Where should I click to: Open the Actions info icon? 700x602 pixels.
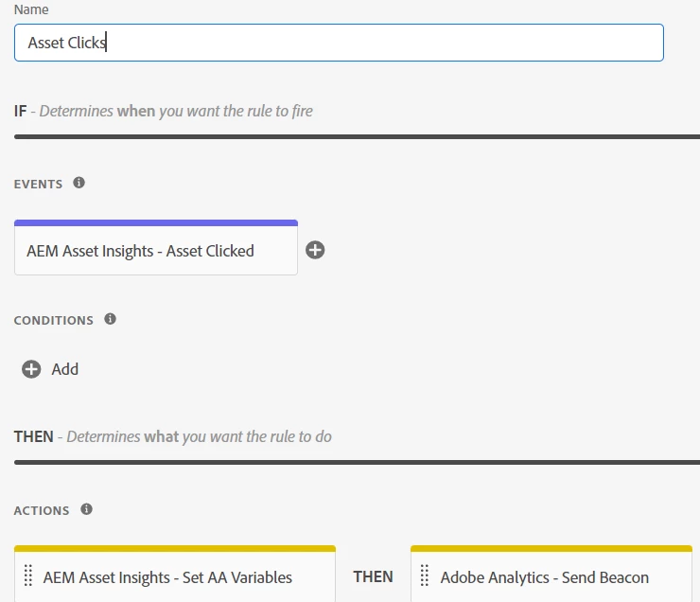(87, 509)
